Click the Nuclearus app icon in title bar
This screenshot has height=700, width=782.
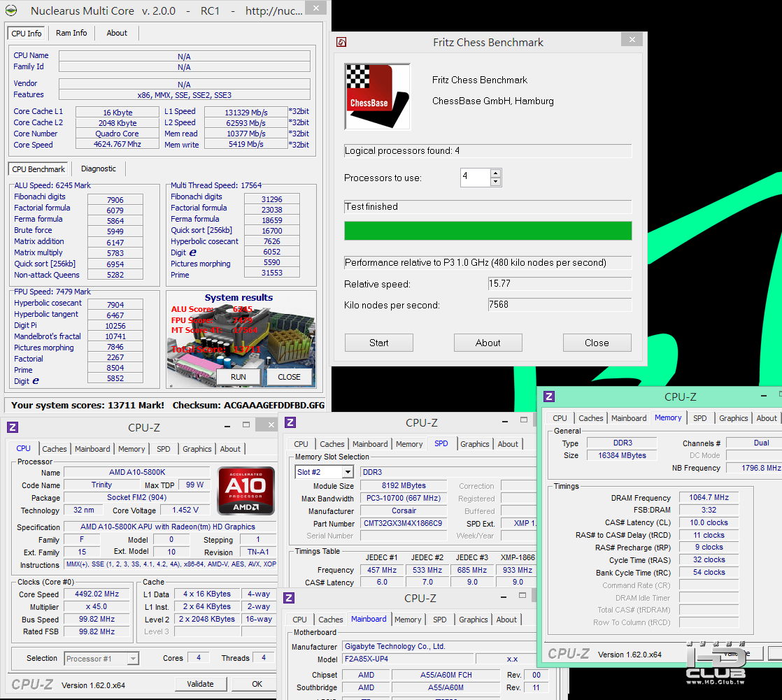[11, 10]
